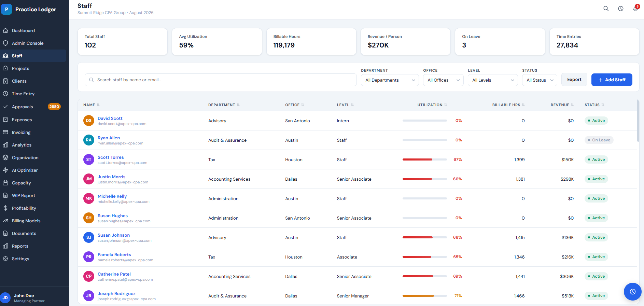The height and width of the screenshot is (306, 644).
Task: Open Catherine Patel's profile link
Action: (x=114, y=274)
